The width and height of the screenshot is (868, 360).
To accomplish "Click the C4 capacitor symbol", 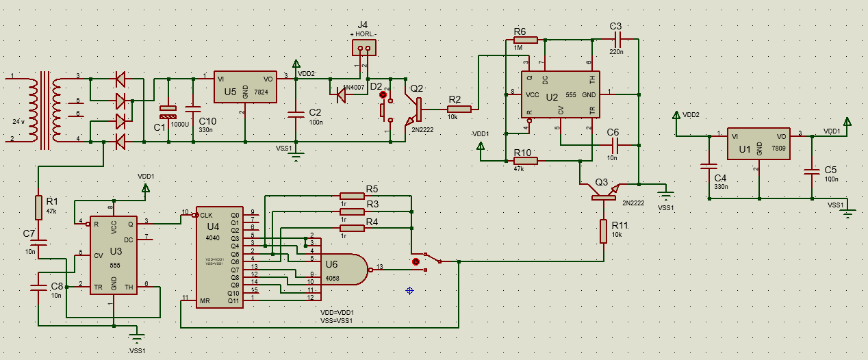I will (x=709, y=167).
